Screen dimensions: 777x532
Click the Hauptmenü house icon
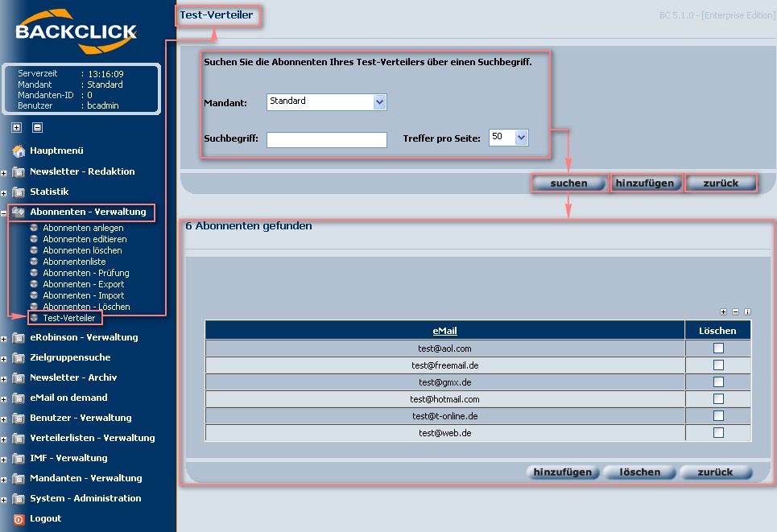pos(19,151)
